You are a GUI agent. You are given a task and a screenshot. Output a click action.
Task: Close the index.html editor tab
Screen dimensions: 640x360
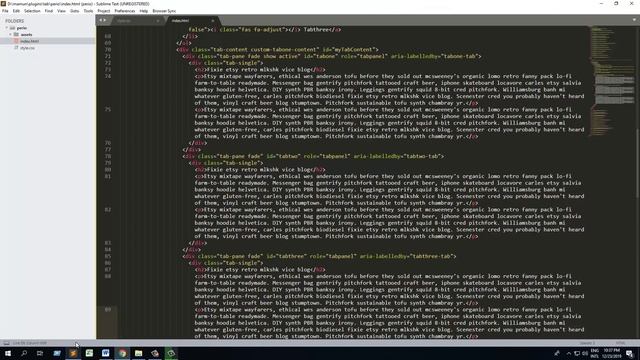click(213, 21)
